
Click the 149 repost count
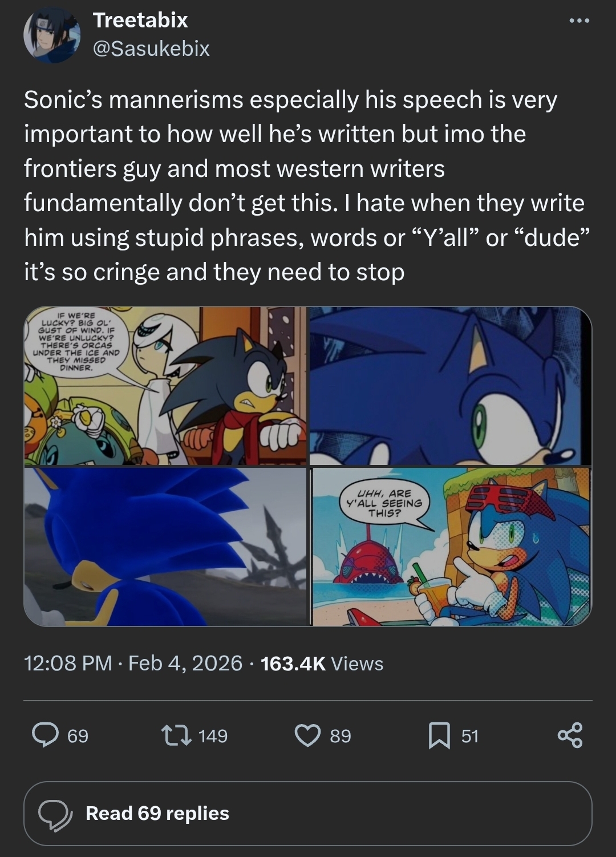213,735
